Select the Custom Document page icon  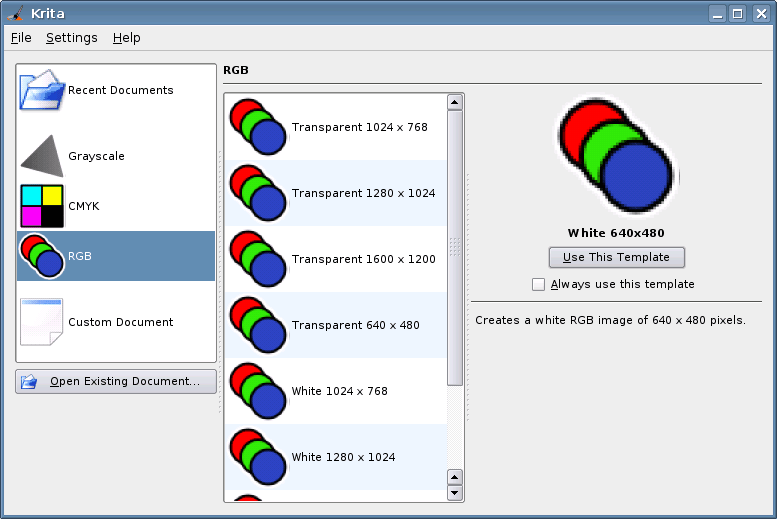coord(42,322)
